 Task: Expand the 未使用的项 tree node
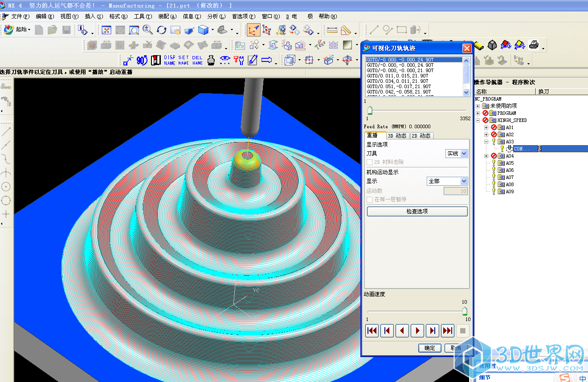(478, 106)
